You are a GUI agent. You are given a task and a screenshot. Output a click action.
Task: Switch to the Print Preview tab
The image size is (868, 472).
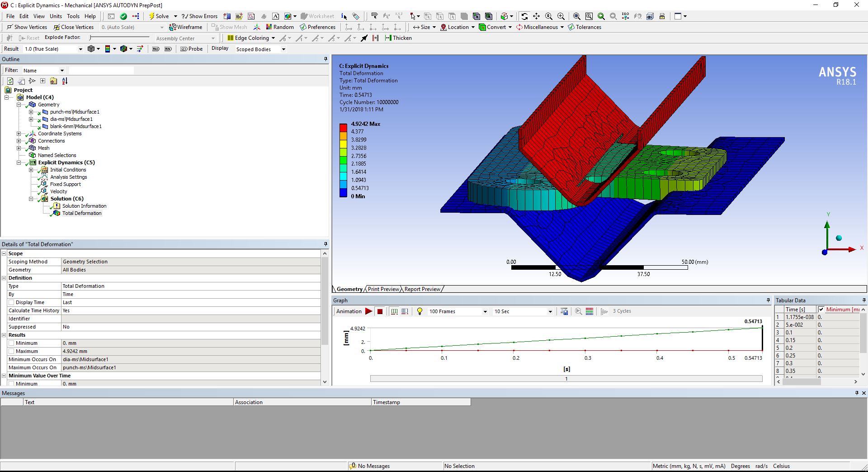point(383,289)
